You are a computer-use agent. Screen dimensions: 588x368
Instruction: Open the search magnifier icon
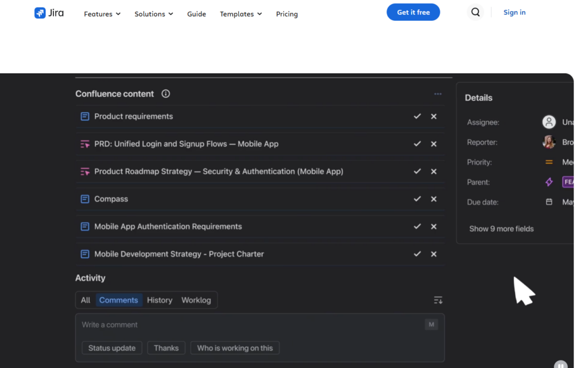(x=475, y=13)
